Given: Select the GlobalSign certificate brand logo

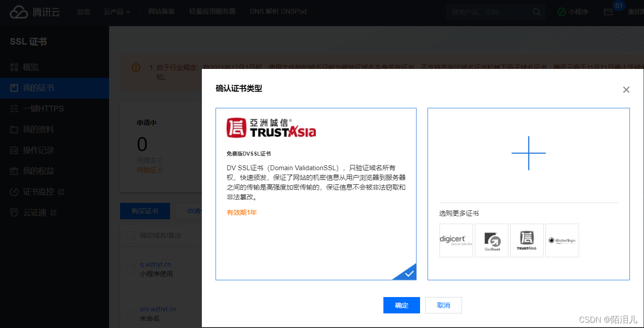Looking at the screenshot, I should click(562, 240).
